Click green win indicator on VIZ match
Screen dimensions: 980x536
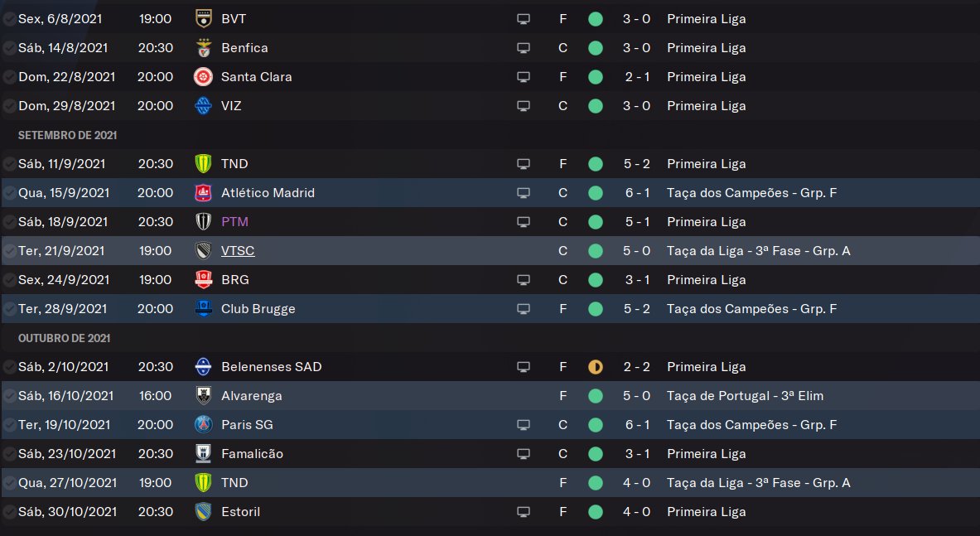(596, 105)
